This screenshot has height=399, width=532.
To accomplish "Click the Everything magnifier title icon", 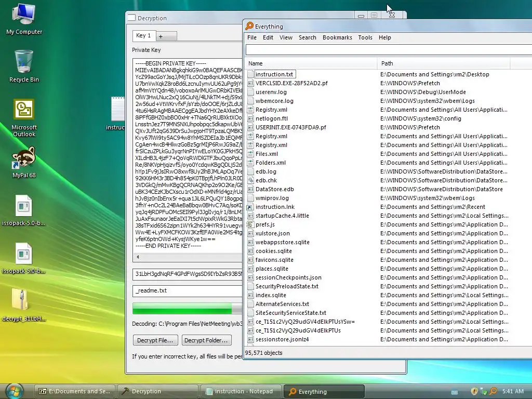I will 250,26.
